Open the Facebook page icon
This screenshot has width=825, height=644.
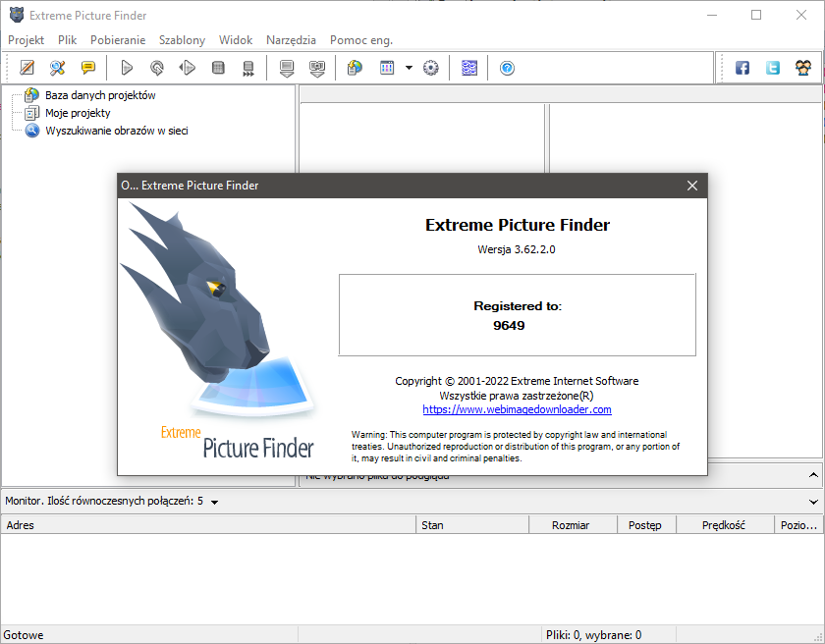[742, 68]
